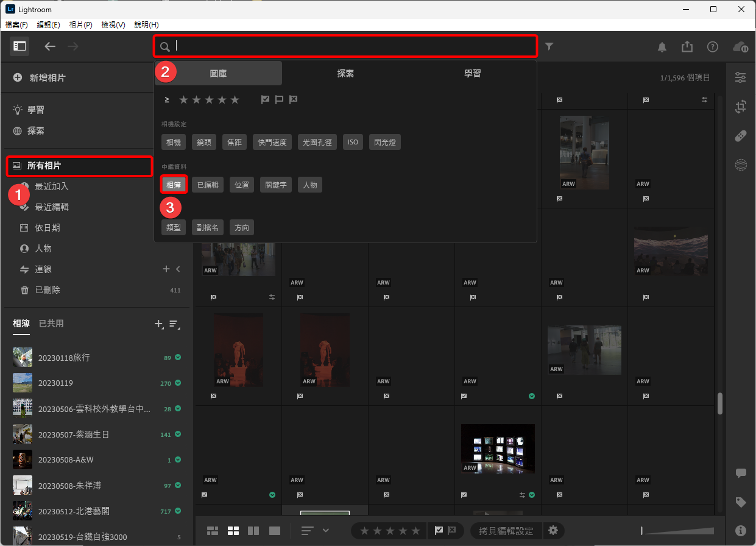756x546 pixels.
Task: Switch to square grid view
Action: 233,531
